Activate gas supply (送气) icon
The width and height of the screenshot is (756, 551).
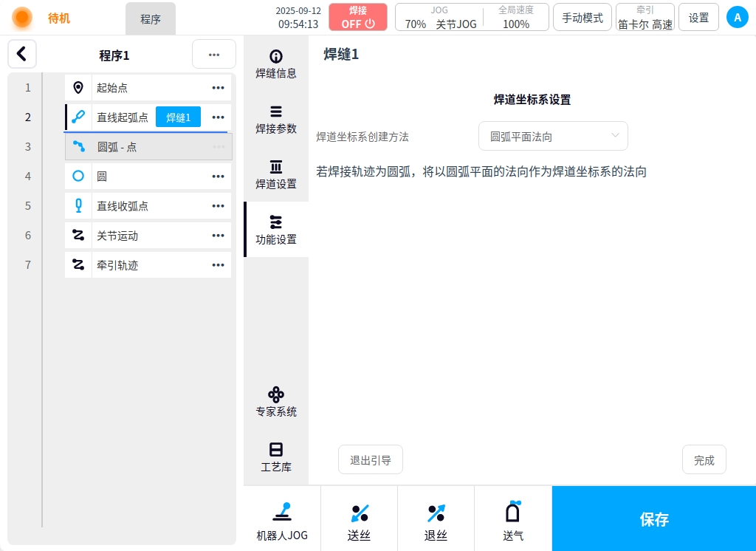tap(512, 519)
